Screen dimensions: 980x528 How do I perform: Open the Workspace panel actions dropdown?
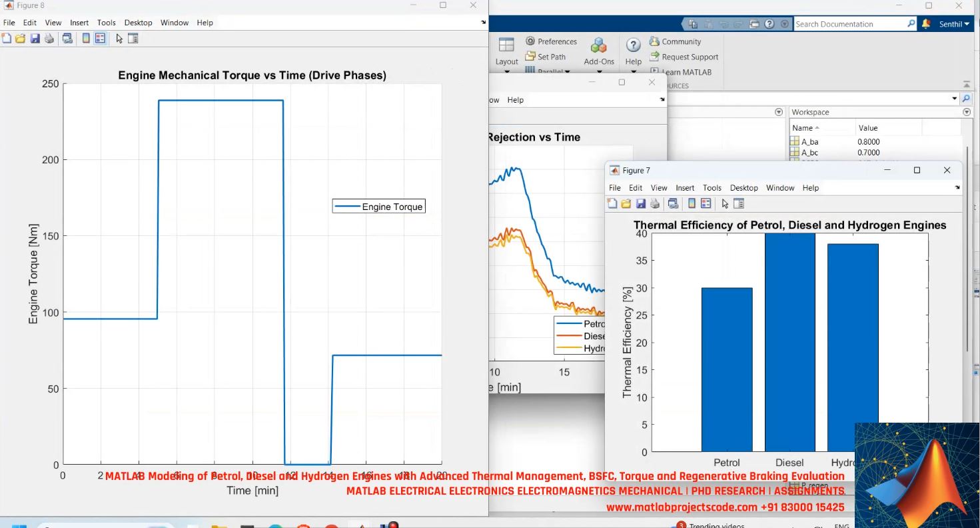[x=967, y=111]
